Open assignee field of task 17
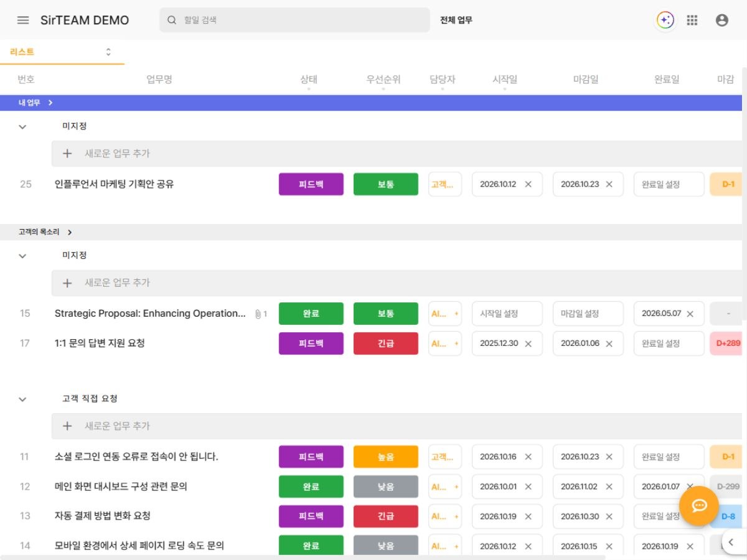Screen dimensions: 747x560 (x=445, y=343)
